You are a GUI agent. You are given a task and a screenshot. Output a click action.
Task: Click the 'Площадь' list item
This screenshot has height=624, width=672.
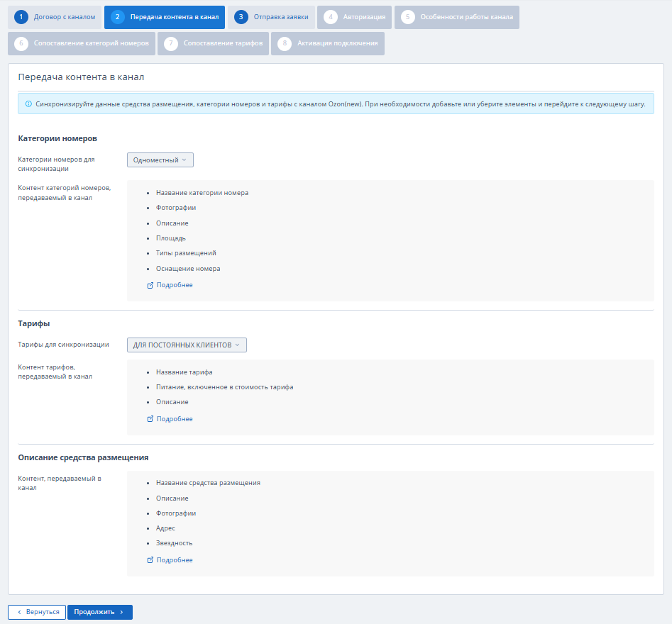point(171,238)
